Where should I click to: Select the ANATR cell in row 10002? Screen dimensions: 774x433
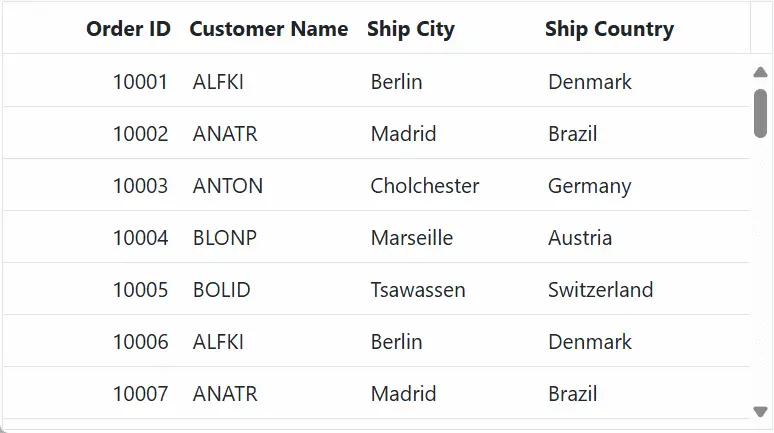click(225, 134)
